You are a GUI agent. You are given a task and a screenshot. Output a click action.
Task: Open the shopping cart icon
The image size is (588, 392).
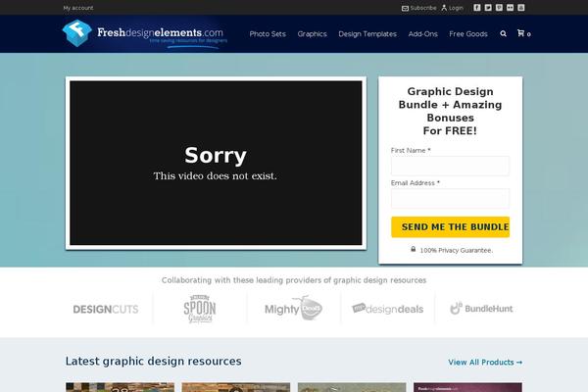[523, 33]
